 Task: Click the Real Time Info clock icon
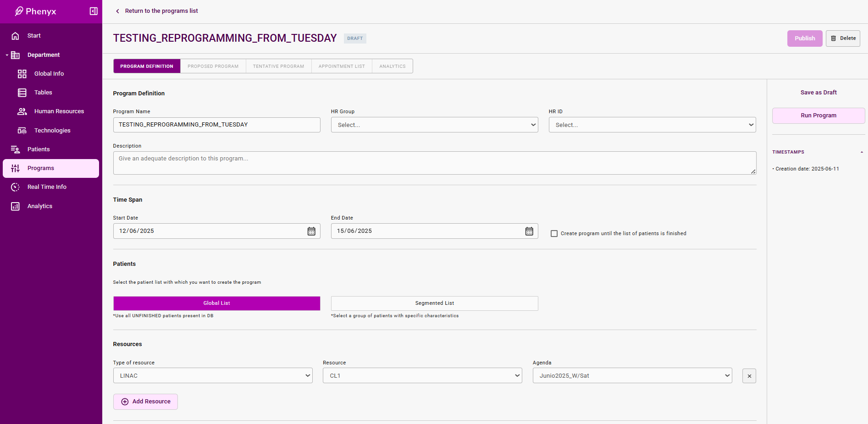pos(15,187)
